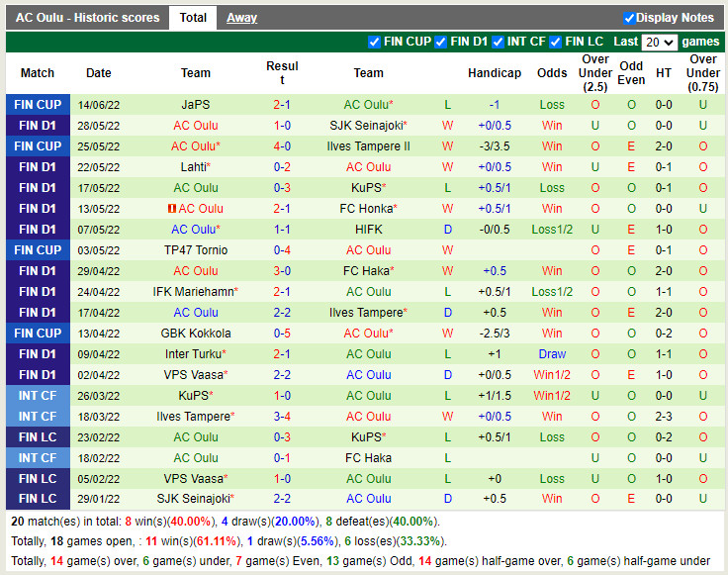Toggle the Display Notes checkbox
The height and width of the screenshot is (575, 728).
click(x=629, y=18)
